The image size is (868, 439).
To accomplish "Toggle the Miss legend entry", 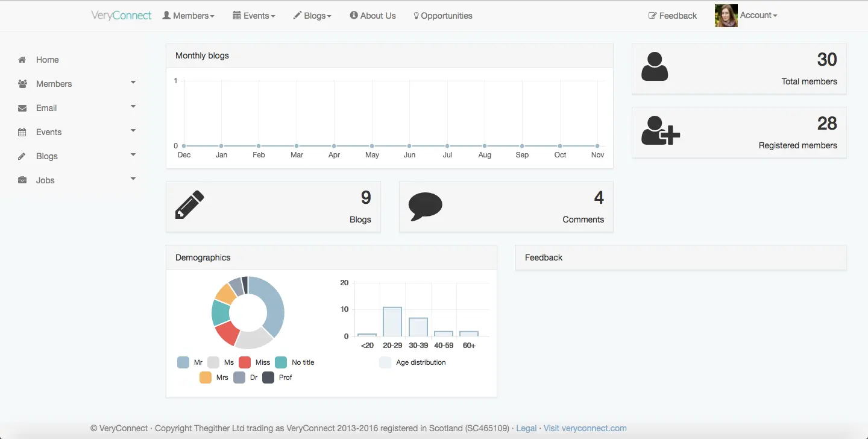I will 254,362.
